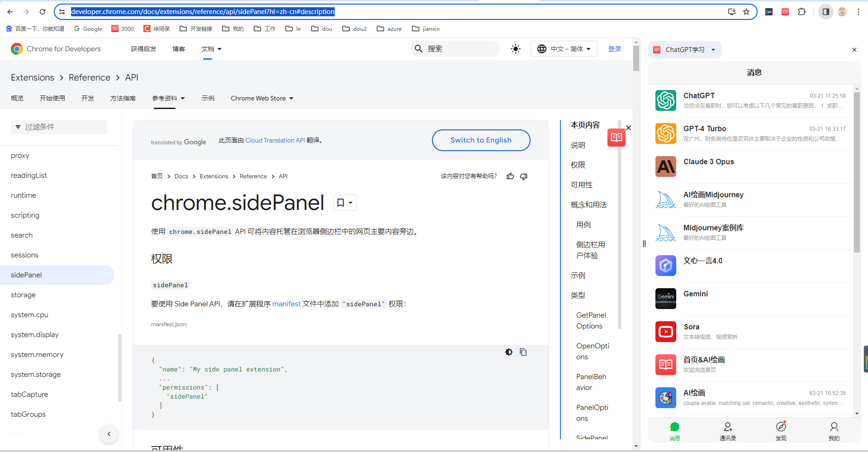The image size is (868, 452).
Task: Open 发现 in the chat side panel
Action: point(780,430)
